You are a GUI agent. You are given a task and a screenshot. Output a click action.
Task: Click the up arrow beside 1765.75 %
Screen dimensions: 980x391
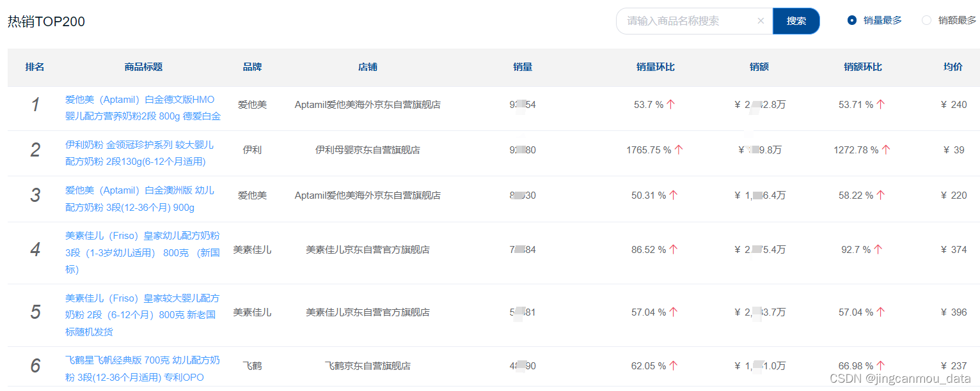[679, 150]
